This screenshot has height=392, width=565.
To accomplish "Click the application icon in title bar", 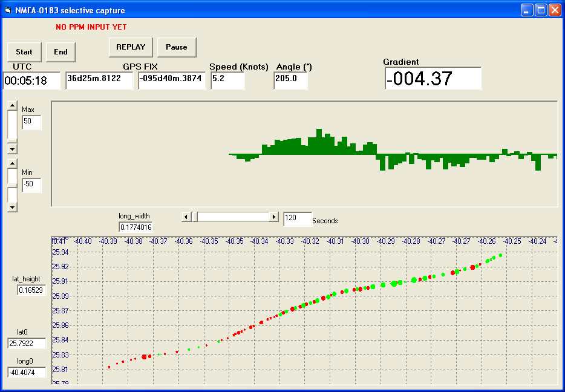I will tap(8, 10).
